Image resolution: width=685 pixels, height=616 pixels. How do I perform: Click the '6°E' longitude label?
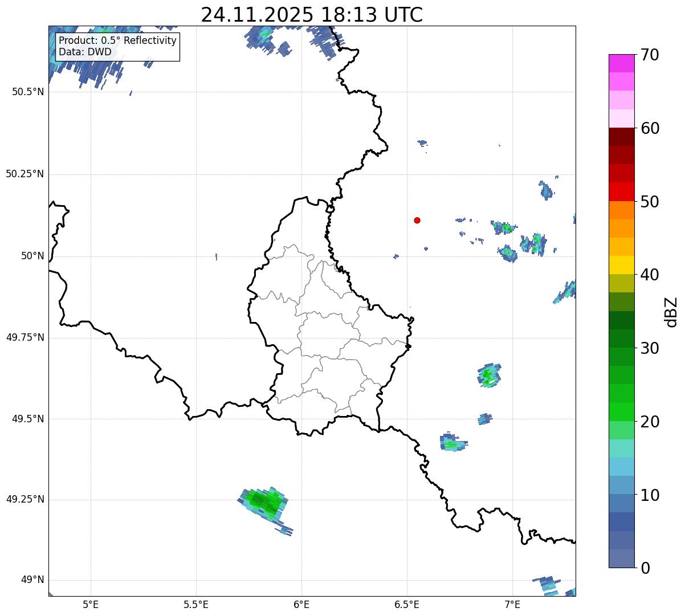coord(301,605)
